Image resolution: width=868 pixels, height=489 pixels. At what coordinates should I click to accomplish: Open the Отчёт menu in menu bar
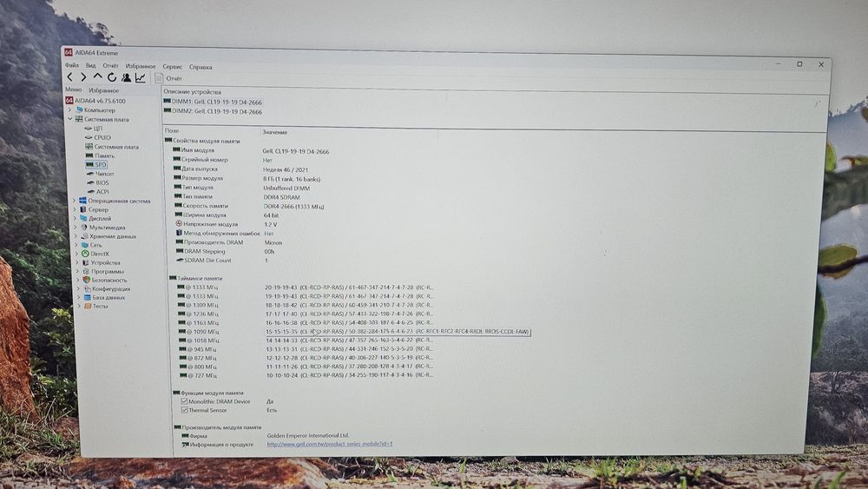[111, 65]
